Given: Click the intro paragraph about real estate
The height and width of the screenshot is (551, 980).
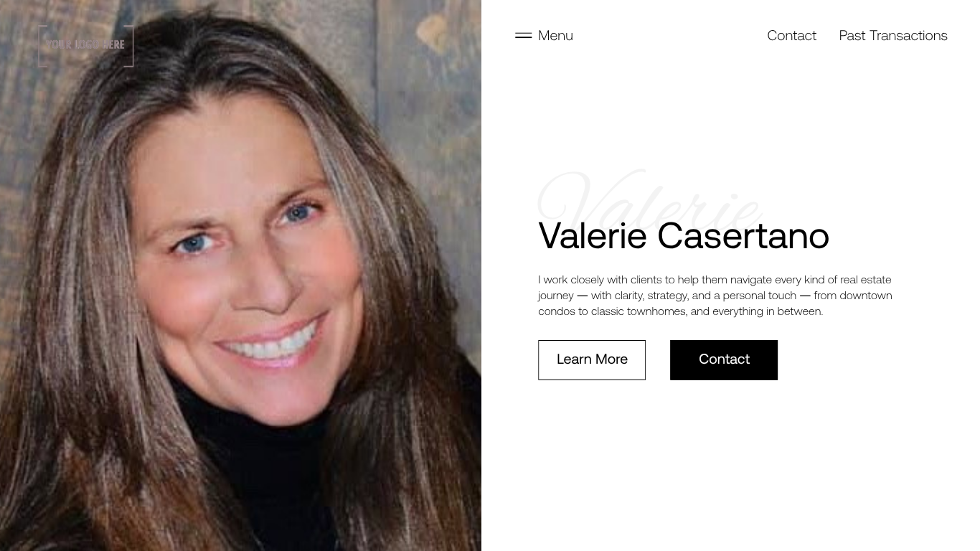Looking at the screenshot, I should pyautogui.click(x=715, y=296).
